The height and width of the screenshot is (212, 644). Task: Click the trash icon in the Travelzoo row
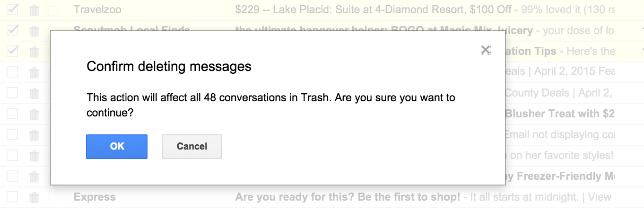(x=34, y=9)
